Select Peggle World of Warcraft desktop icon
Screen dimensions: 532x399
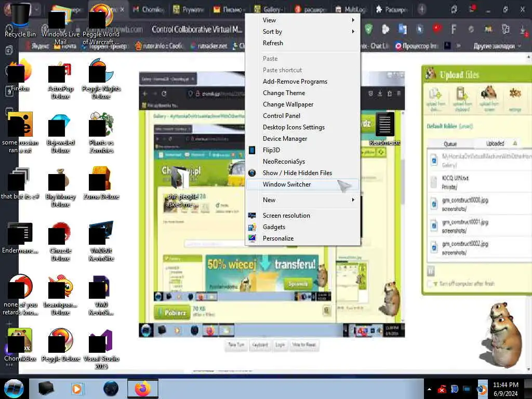[x=101, y=25]
